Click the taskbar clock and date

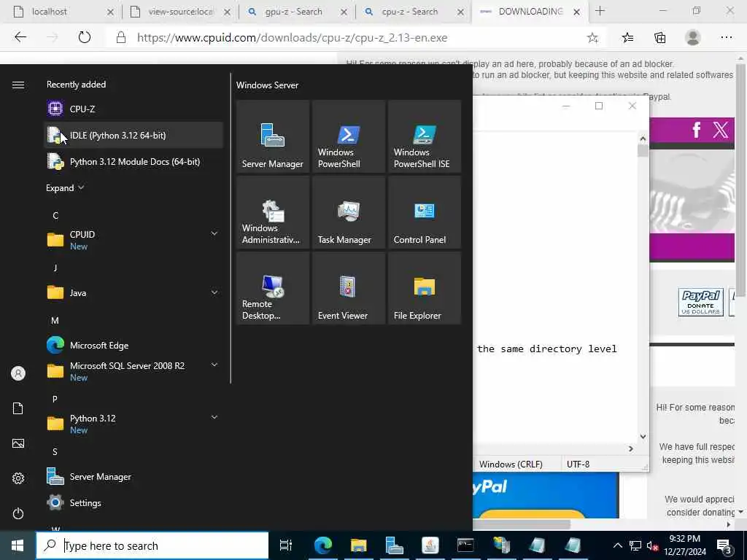[x=684, y=545]
